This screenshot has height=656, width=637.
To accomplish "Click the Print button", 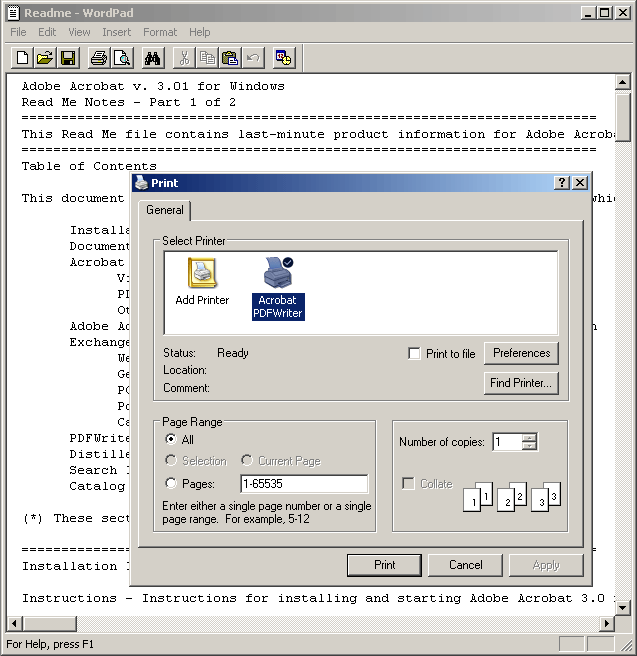I will point(384,565).
